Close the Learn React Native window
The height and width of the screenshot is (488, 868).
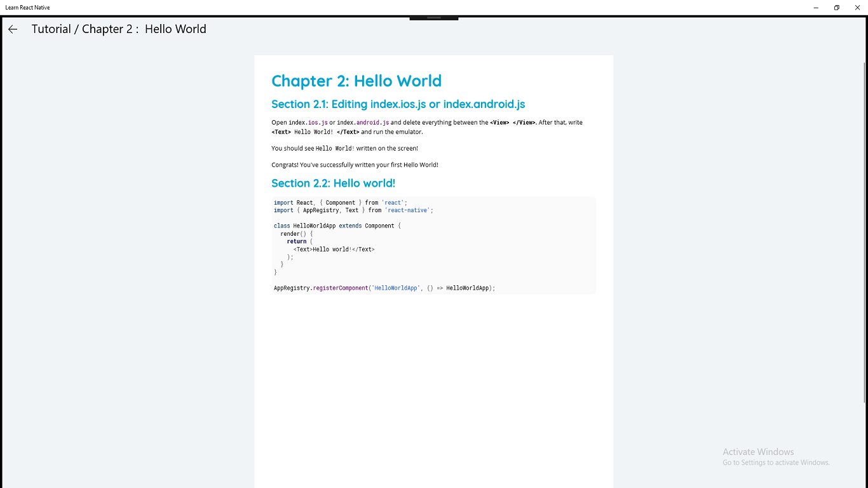pyautogui.click(x=857, y=7)
